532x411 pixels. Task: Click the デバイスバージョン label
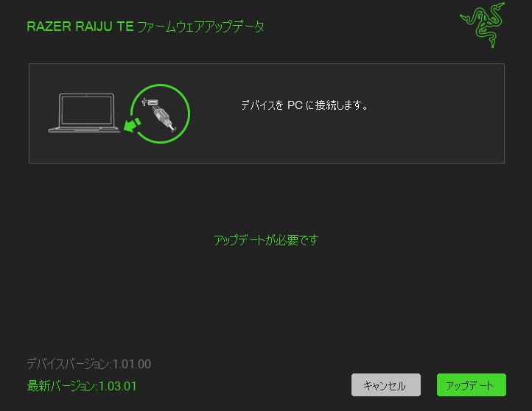tap(69, 364)
